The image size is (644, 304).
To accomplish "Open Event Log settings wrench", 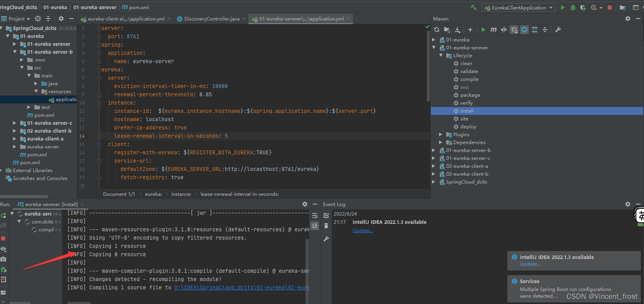I will (326, 239).
